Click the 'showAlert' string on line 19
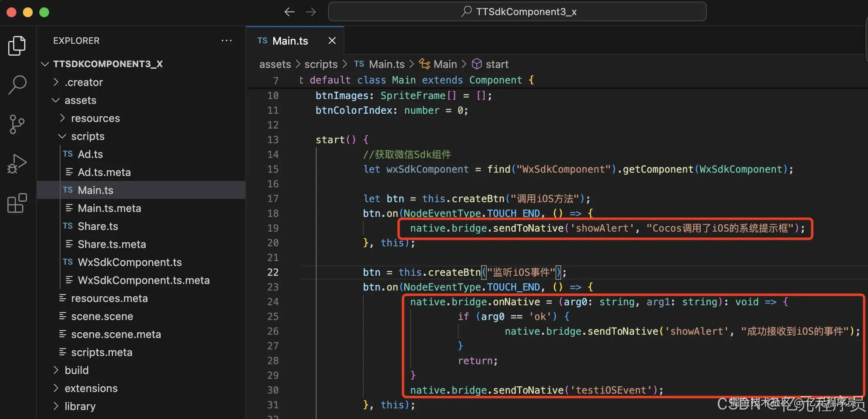Screen dimensions: 868x419 coord(602,228)
